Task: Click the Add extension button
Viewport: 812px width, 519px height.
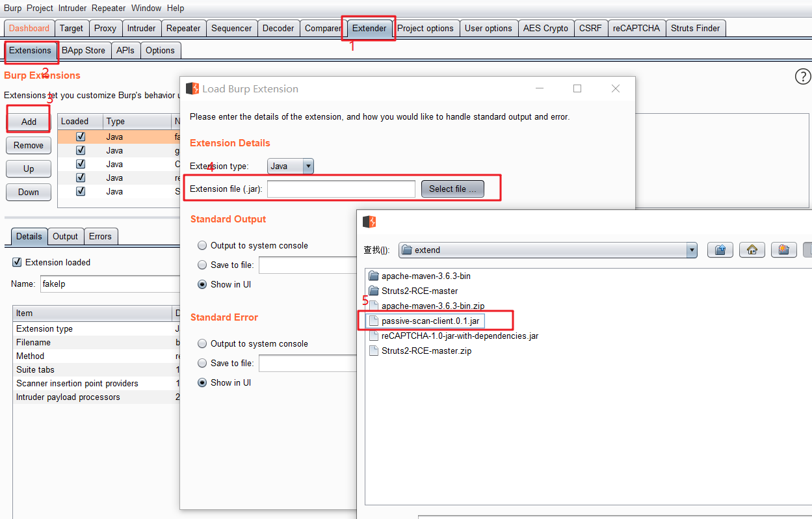Action: tap(29, 122)
